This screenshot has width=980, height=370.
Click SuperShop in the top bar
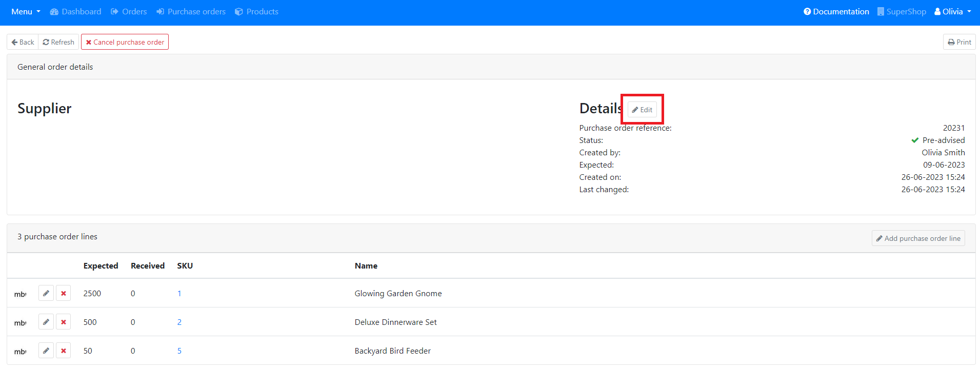pos(902,12)
